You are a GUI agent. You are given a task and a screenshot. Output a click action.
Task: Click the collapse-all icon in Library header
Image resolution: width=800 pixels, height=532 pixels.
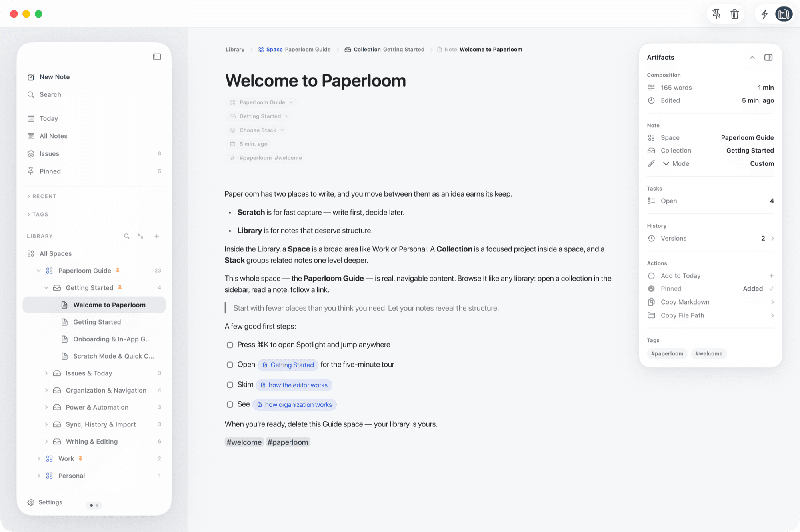141,236
